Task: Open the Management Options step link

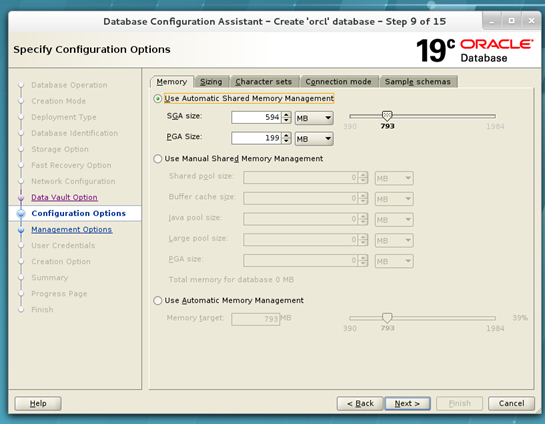Action: (x=72, y=230)
